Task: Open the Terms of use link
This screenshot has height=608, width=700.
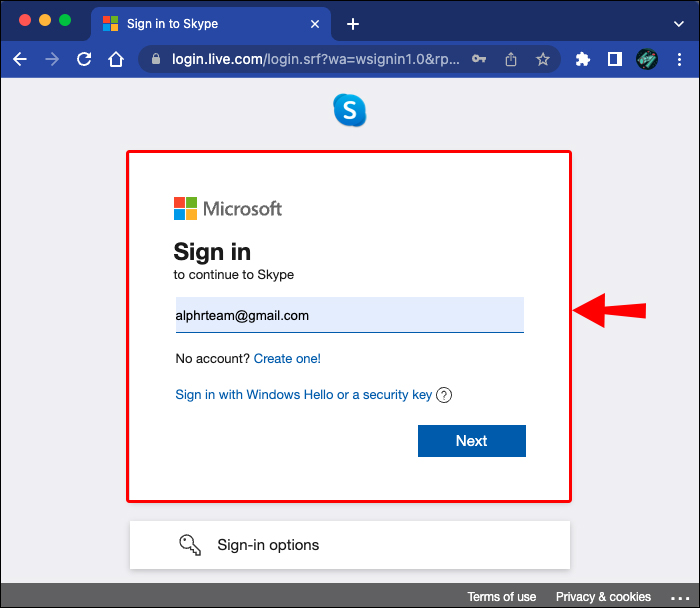Action: pos(502,597)
